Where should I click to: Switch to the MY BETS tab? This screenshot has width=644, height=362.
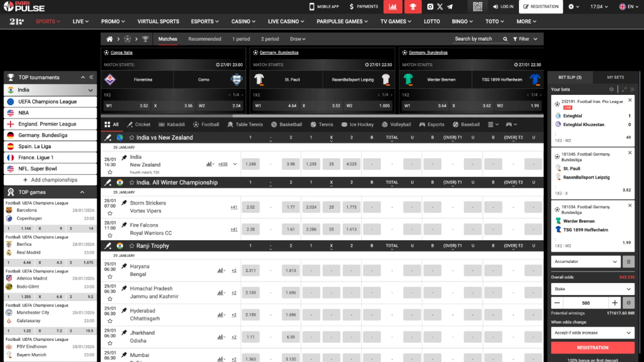click(615, 77)
